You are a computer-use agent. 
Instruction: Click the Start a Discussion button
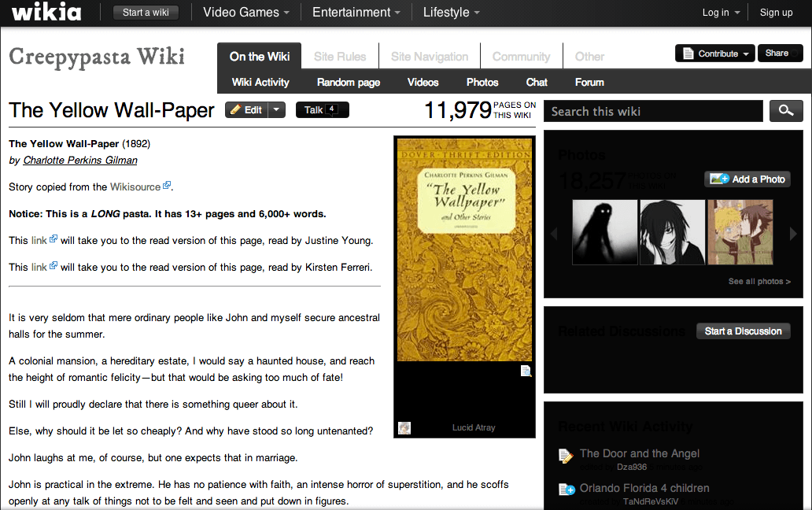(743, 331)
